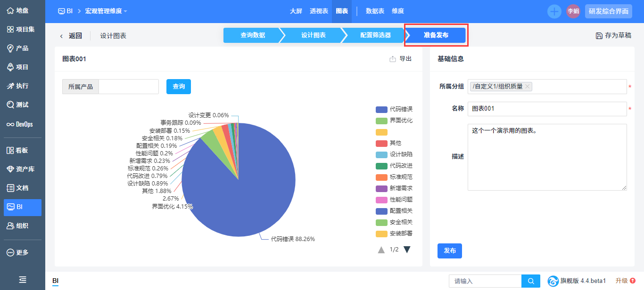Screen dimensions: 644x290
Task: Toggle the 设计缺陷 legend entry
Action: point(394,154)
